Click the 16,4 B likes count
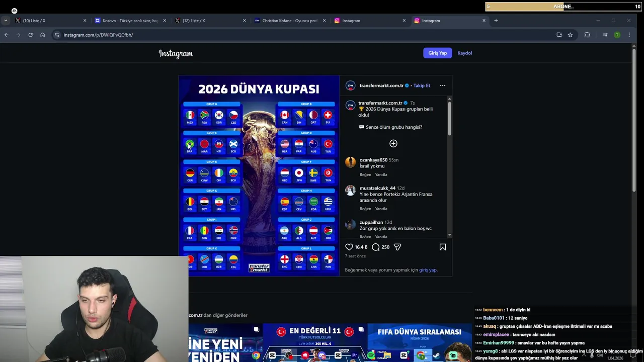 tap(361, 247)
